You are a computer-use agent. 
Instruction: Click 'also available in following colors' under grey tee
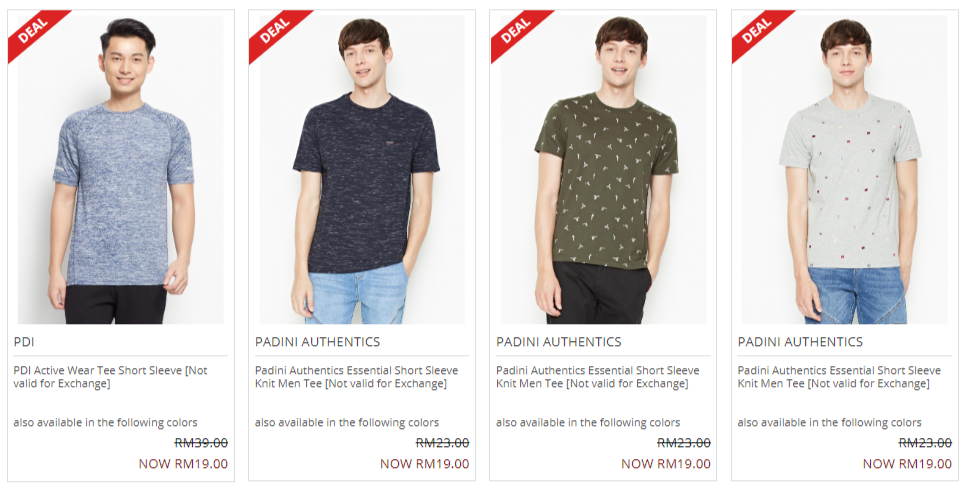click(x=830, y=422)
